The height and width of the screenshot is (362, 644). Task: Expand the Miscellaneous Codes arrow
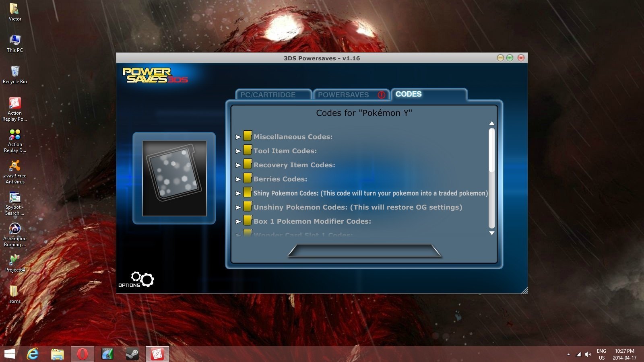tap(238, 137)
